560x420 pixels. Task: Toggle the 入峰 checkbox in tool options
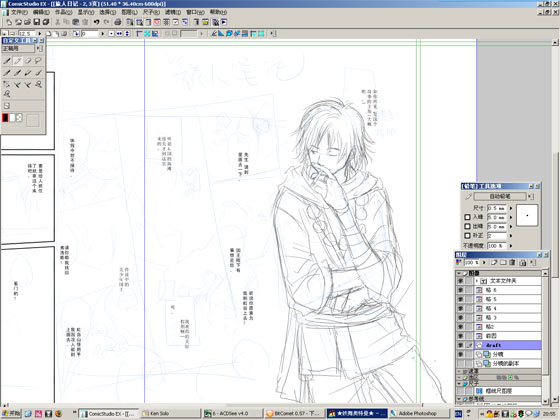[467, 217]
